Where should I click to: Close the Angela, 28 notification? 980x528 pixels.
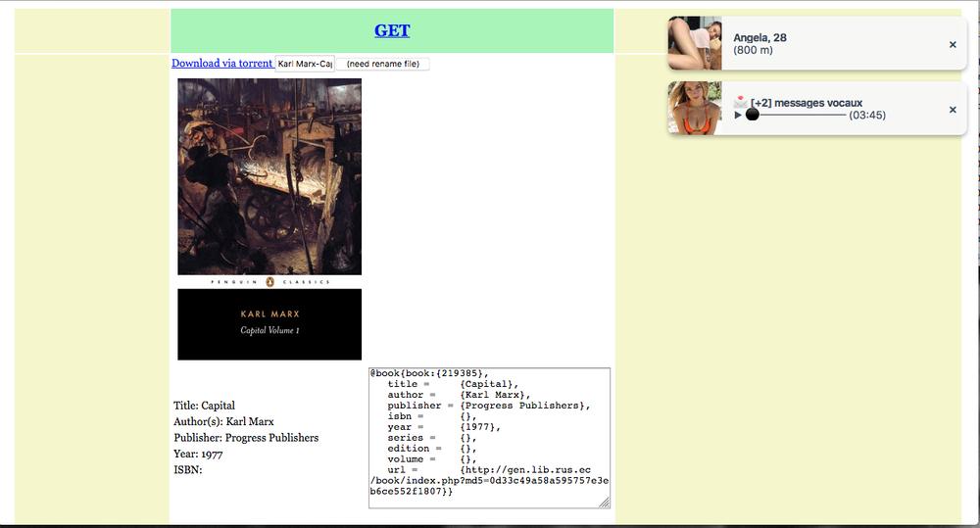coord(953,44)
